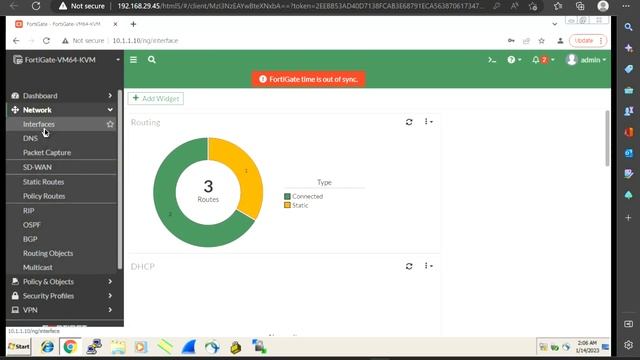Open the inner Chrome profile icon
This screenshot has height=360, width=640.
coord(560,41)
